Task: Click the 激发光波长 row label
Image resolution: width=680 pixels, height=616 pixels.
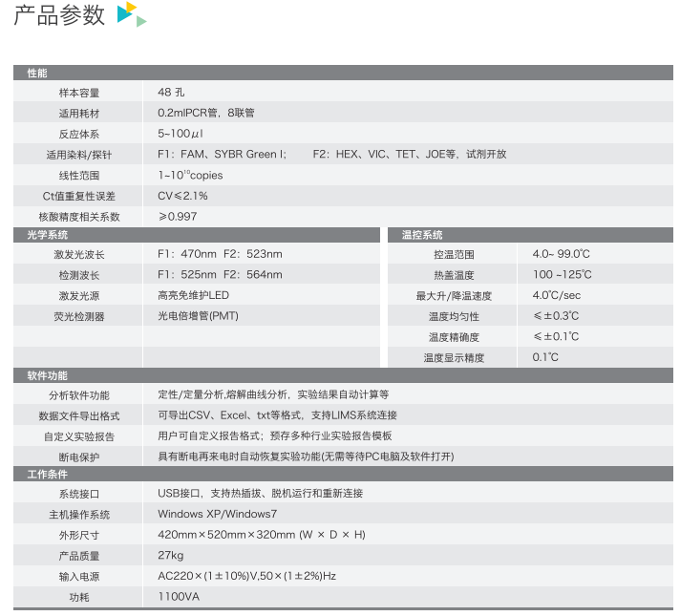Action: (x=78, y=255)
